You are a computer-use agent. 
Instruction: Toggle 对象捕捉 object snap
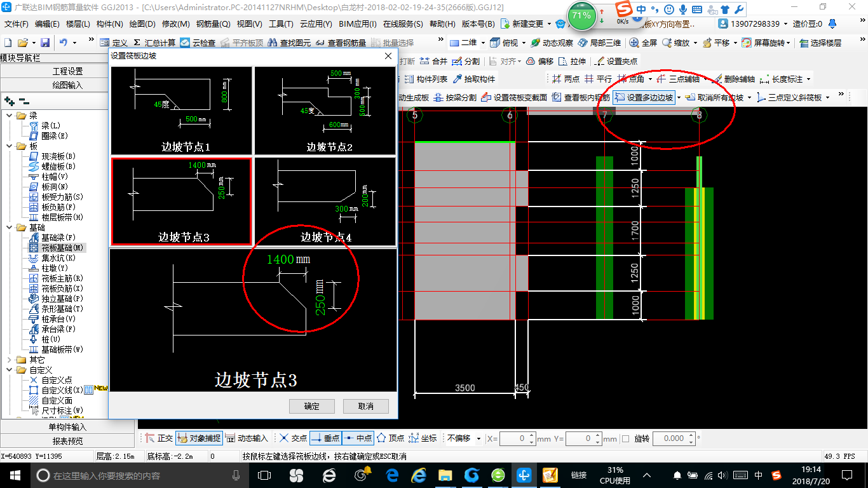click(x=199, y=438)
